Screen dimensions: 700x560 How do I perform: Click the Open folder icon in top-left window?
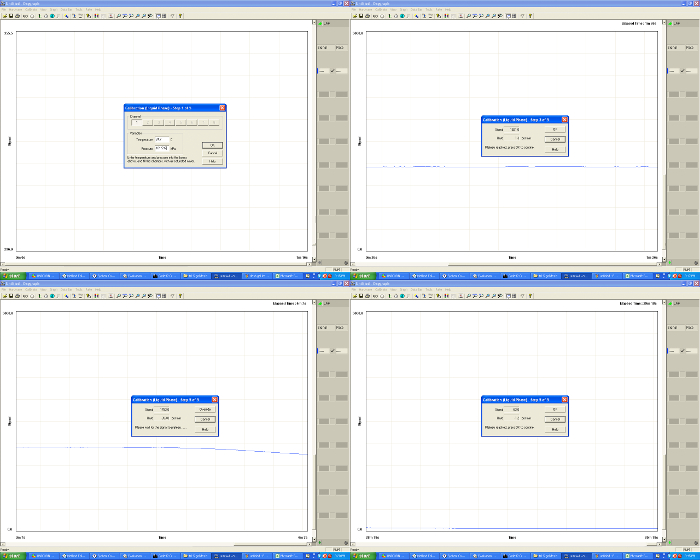[x=5, y=16]
